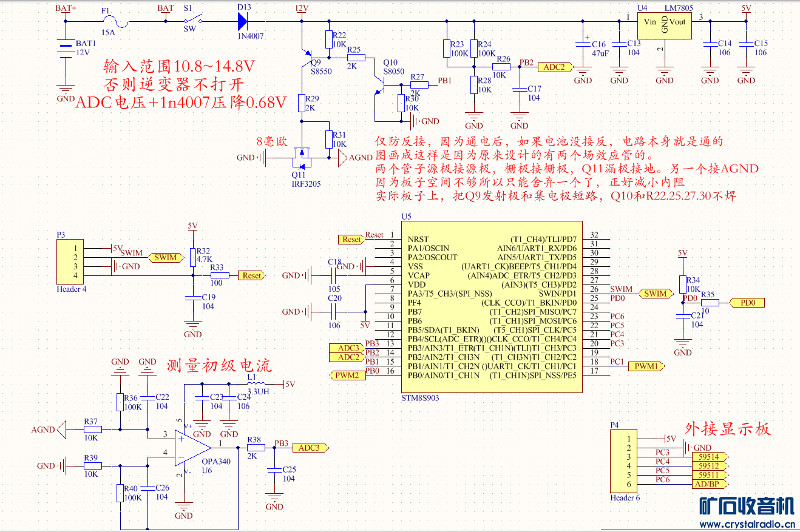This screenshot has width=800, height=532.
Task: Select capacitor C17 104
Action: pos(520,89)
